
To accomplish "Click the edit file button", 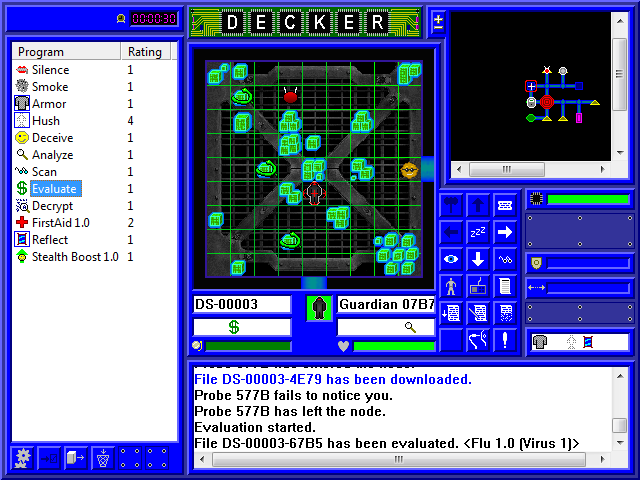I will pyautogui.click(x=478, y=313).
